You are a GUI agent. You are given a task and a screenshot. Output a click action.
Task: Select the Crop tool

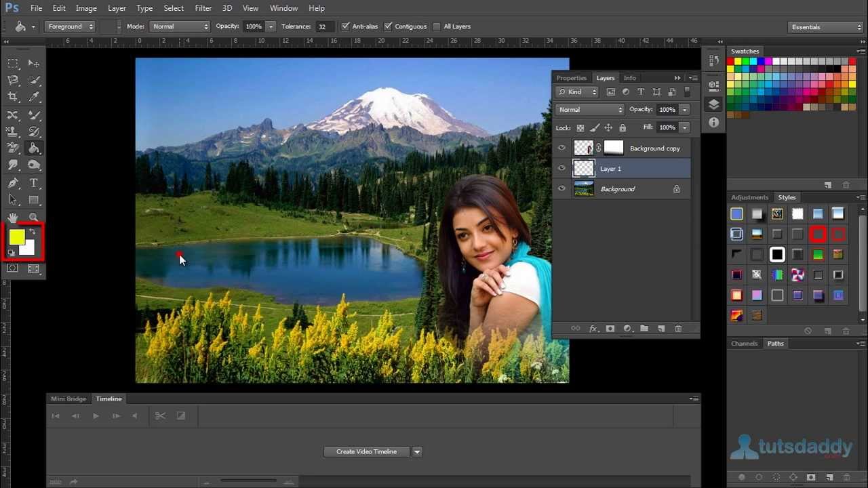coord(13,97)
